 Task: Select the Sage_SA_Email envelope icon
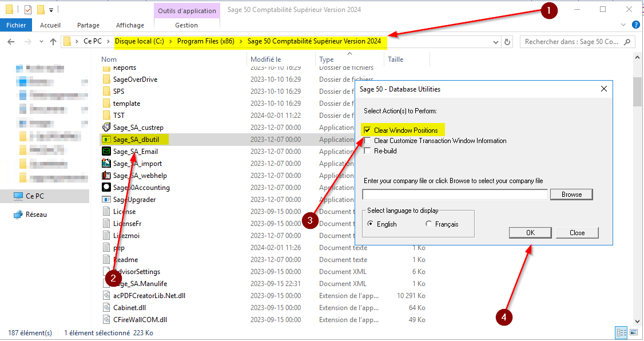click(x=106, y=151)
